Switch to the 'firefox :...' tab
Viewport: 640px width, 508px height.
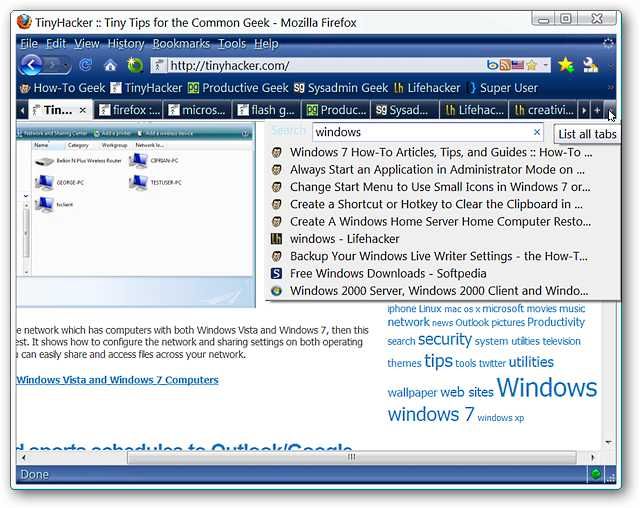tap(129, 110)
